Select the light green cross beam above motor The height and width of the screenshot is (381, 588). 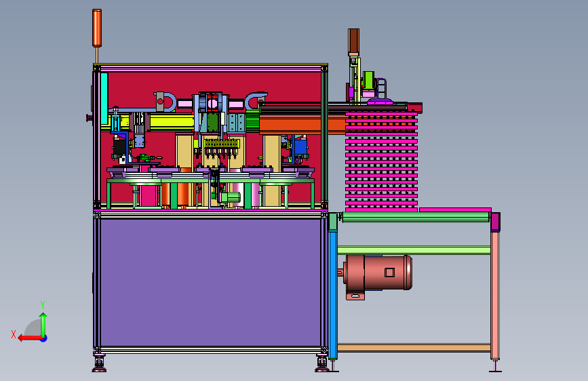[x=414, y=250]
